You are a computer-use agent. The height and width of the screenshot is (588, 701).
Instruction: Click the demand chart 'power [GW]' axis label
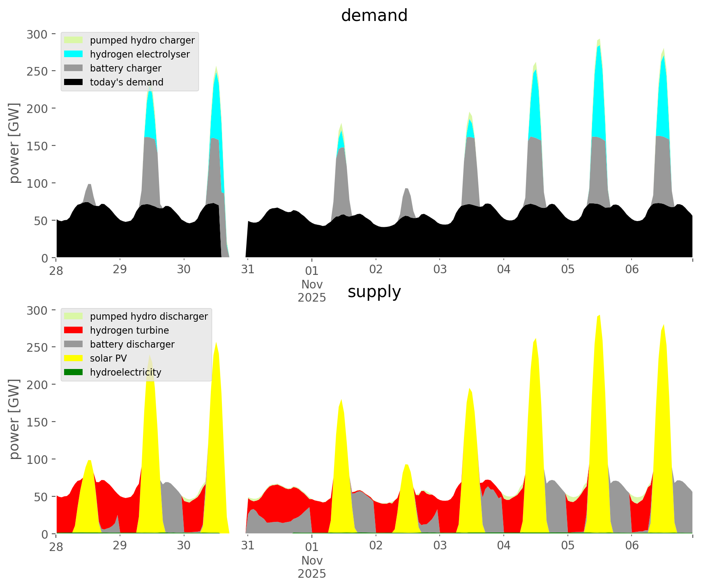[14, 143]
